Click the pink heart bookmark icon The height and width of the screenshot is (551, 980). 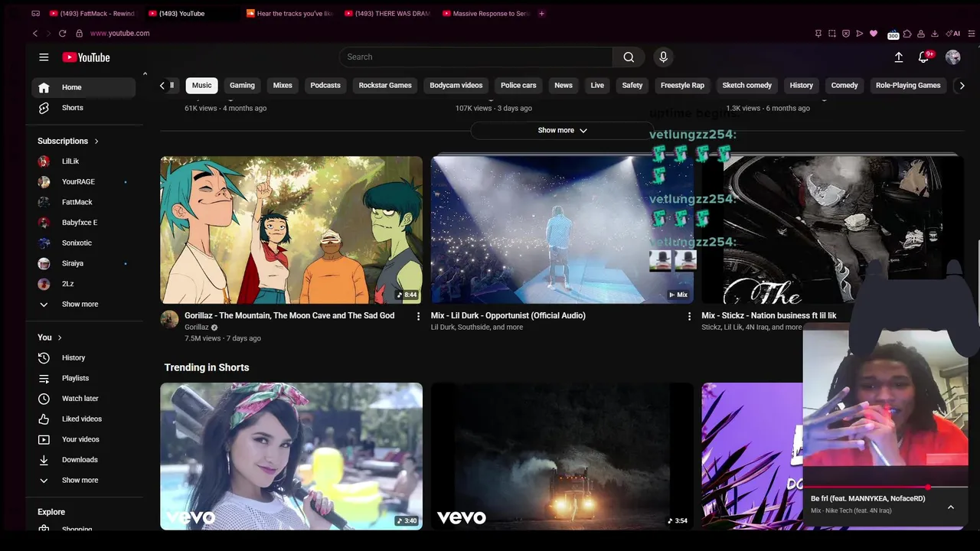[874, 34]
